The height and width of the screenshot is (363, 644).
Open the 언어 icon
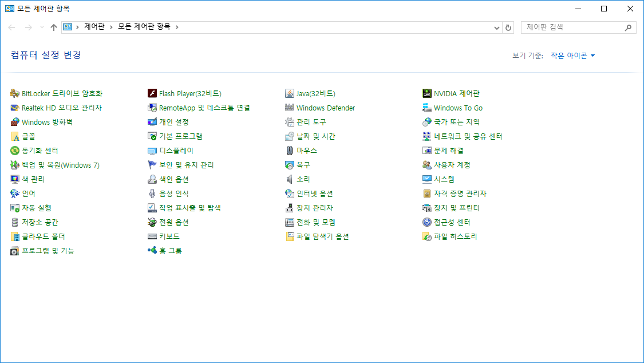(x=15, y=194)
